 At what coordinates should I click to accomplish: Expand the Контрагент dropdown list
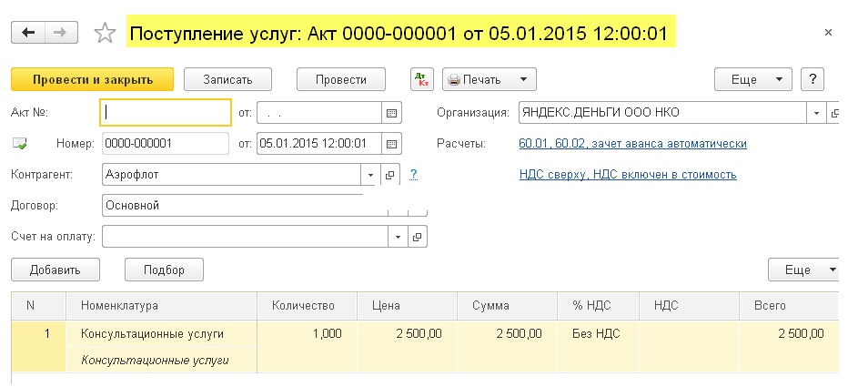tap(370, 175)
